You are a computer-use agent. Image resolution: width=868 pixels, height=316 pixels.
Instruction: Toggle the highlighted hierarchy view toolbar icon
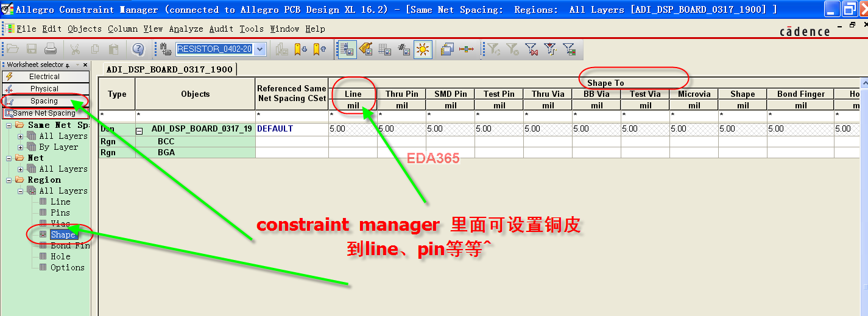point(347,49)
